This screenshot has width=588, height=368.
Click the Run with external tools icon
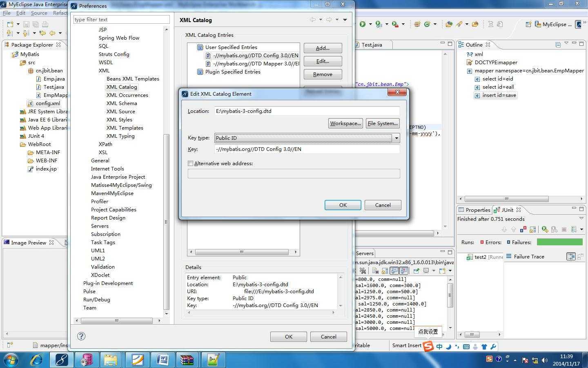(x=395, y=24)
